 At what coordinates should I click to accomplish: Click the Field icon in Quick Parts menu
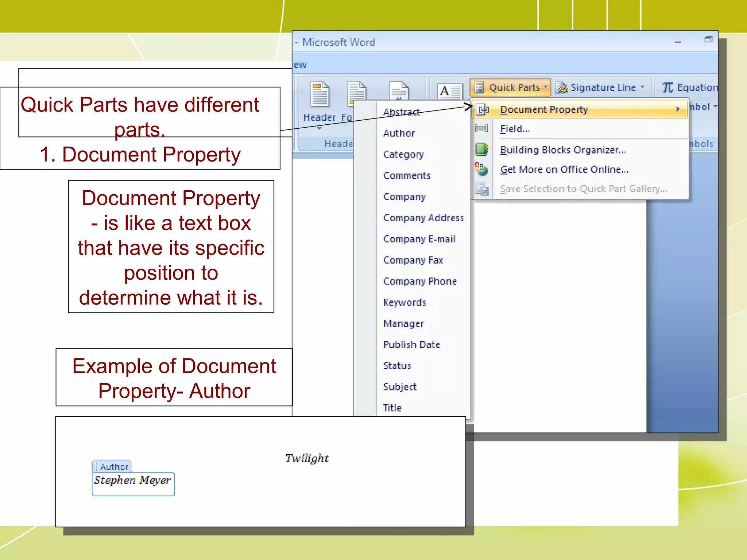[x=481, y=129]
